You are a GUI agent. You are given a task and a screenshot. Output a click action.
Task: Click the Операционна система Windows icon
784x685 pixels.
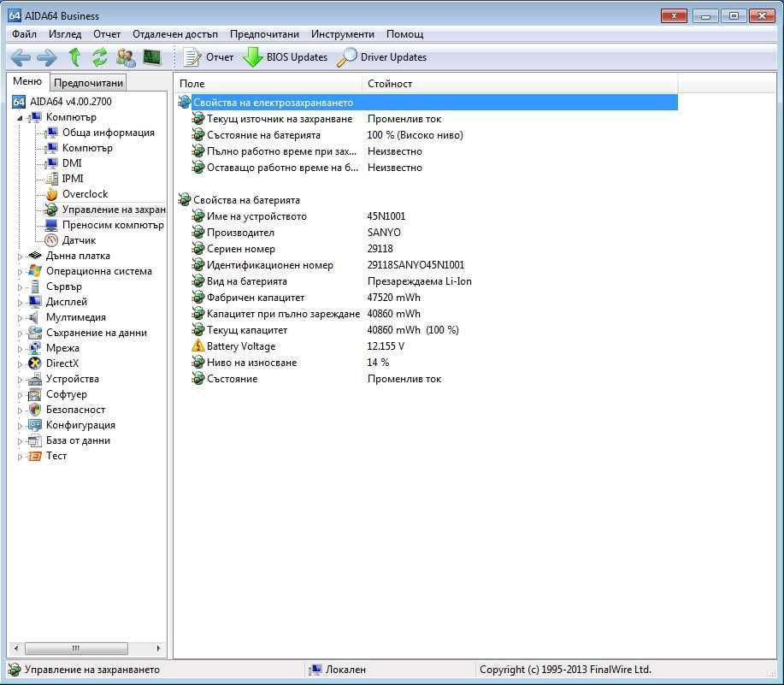point(35,271)
